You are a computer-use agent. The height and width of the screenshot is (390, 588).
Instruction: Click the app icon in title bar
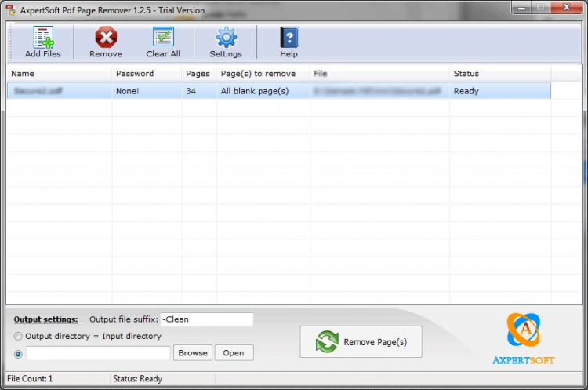11,10
